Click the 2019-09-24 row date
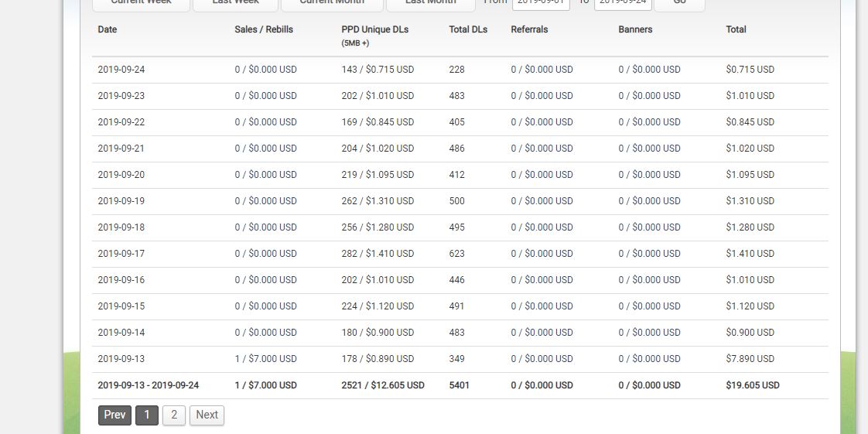868x434 pixels. [121, 70]
